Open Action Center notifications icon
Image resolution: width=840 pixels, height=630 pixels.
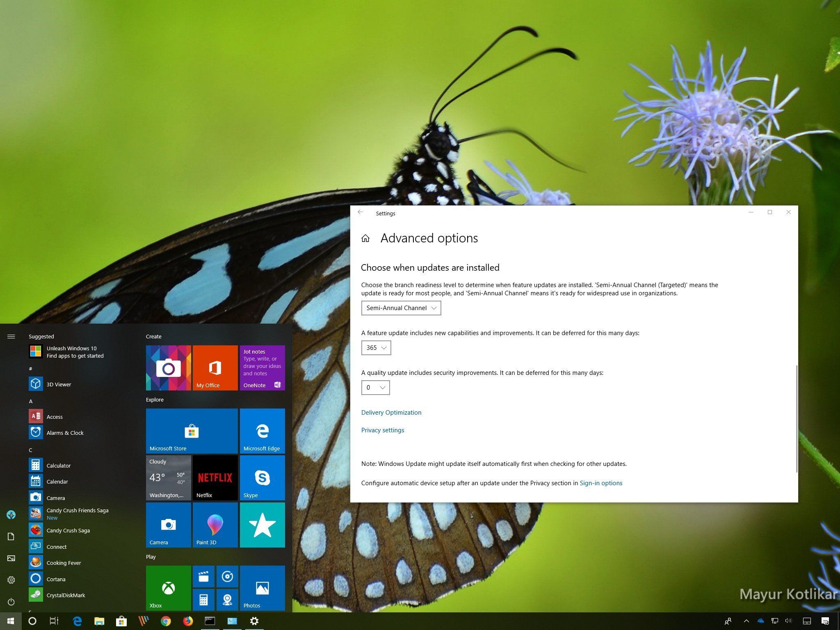pyautogui.click(x=825, y=621)
